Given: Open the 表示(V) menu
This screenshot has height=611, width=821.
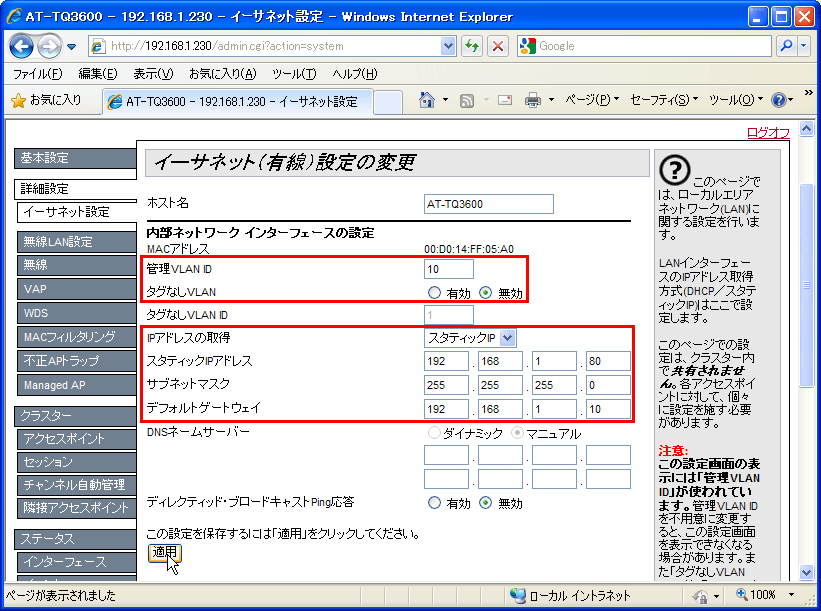Looking at the screenshot, I should point(153,74).
